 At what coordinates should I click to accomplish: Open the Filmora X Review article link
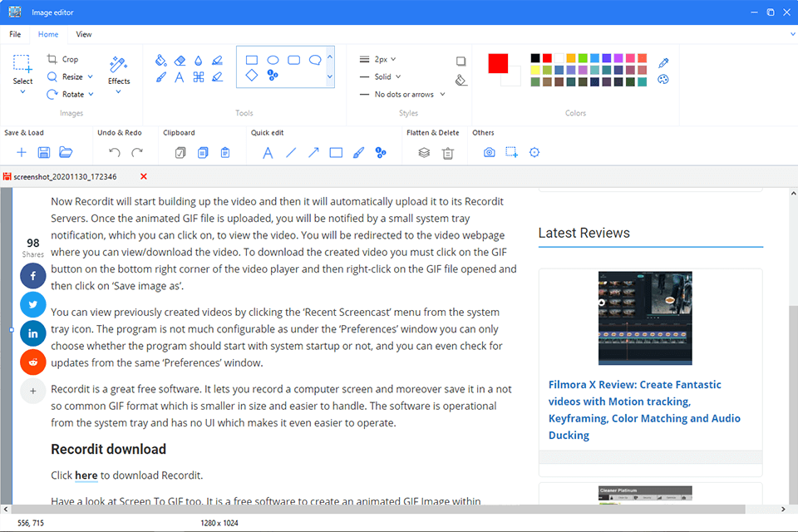tap(644, 410)
